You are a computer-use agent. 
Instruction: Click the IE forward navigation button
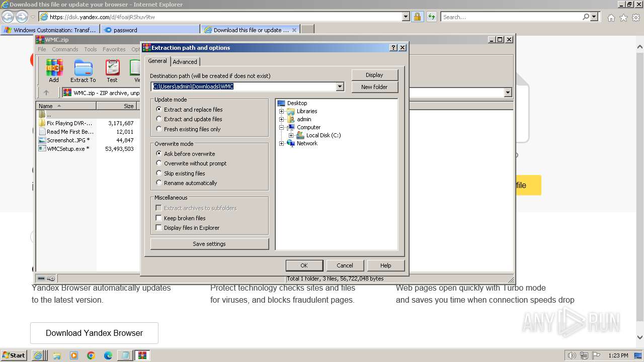(x=22, y=17)
